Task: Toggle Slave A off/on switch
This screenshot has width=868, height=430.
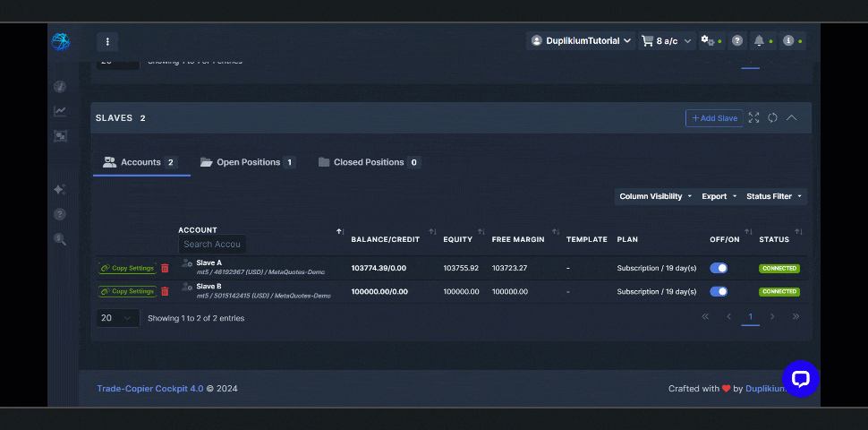Action: click(718, 268)
